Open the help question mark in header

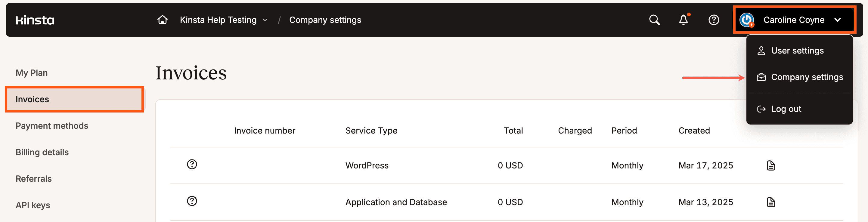[714, 20]
